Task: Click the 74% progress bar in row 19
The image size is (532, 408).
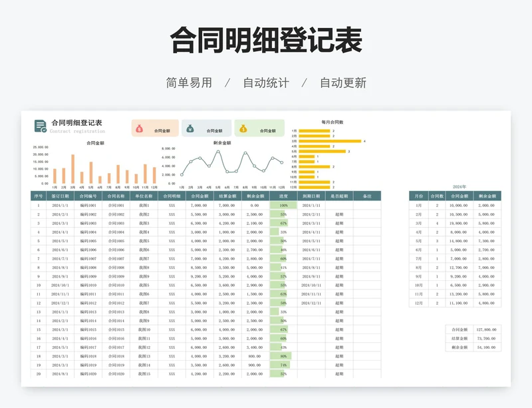Action: tap(280, 365)
